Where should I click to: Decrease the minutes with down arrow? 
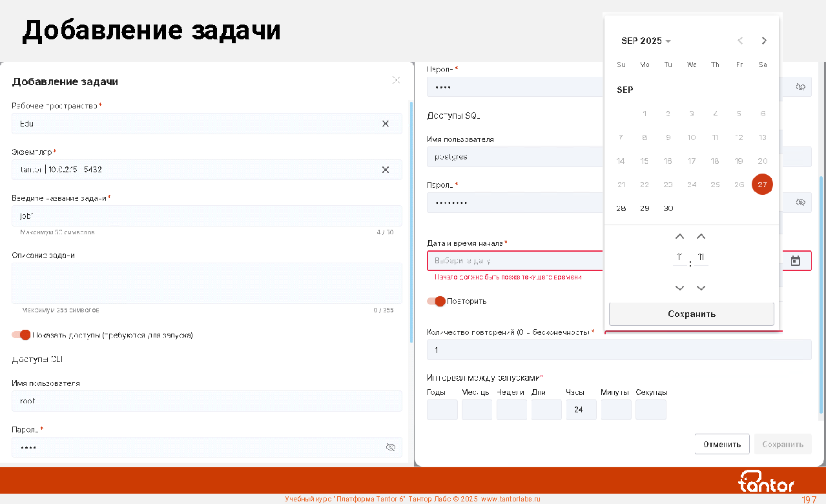pyautogui.click(x=701, y=288)
